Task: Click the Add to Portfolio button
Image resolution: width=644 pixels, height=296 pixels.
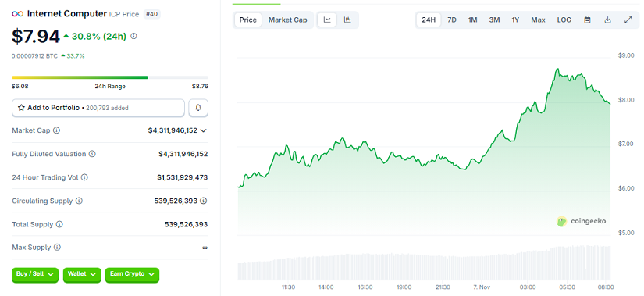Action: [x=98, y=108]
